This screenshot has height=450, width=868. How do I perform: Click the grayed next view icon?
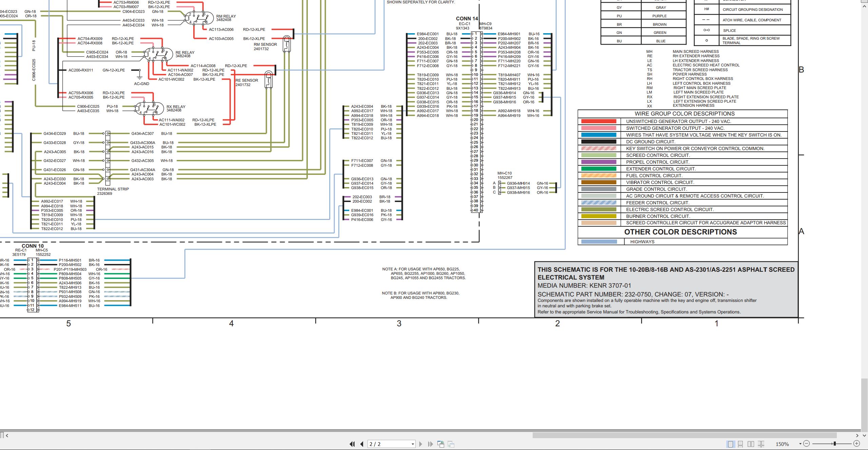[x=451, y=444]
